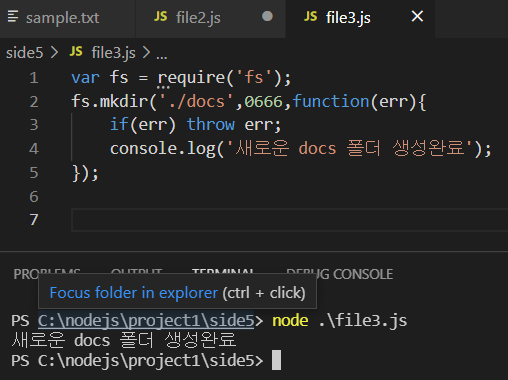Click line number 2 in the gutter

34,102
